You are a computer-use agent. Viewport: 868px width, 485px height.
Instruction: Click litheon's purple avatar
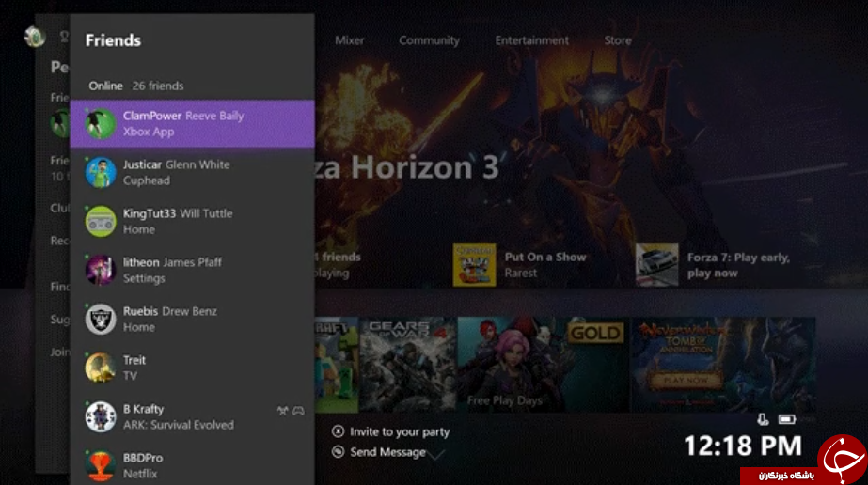coord(101,270)
